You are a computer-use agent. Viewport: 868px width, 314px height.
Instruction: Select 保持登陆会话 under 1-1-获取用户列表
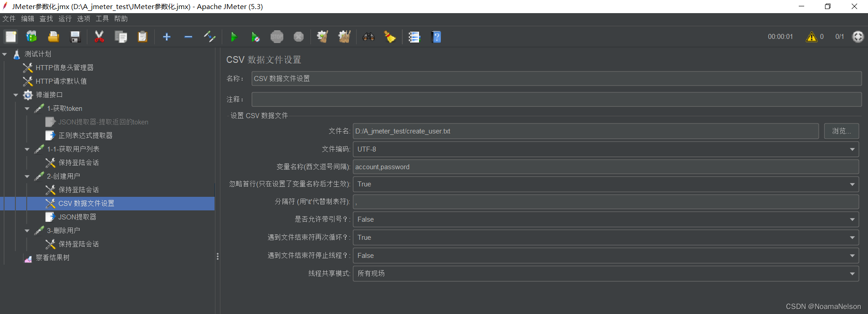click(78, 163)
